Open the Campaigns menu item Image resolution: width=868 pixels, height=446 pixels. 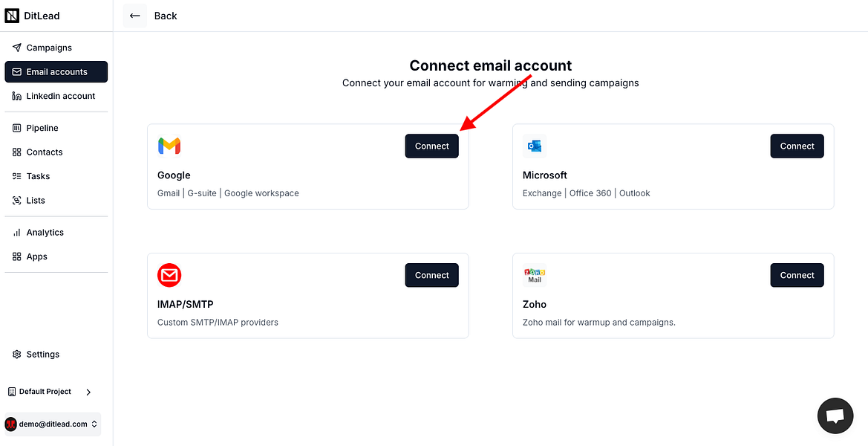(49, 48)
